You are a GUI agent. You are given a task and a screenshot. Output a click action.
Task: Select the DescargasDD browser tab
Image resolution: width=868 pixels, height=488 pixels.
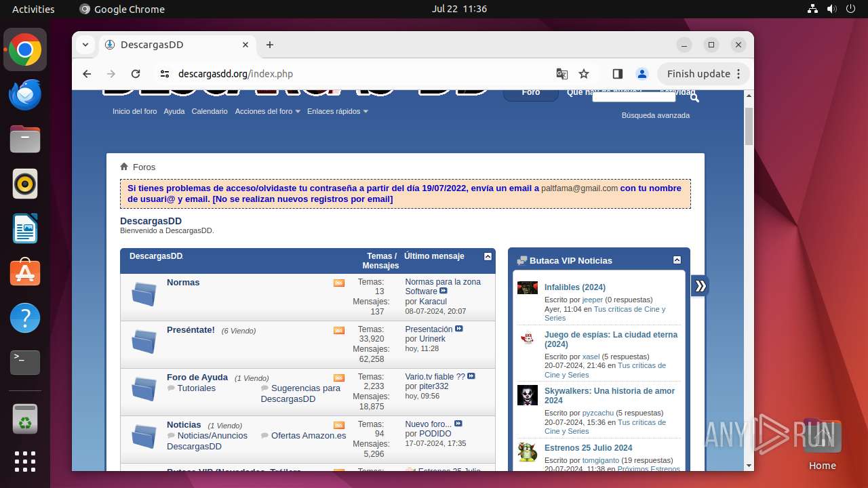click(x=176, y=45)
